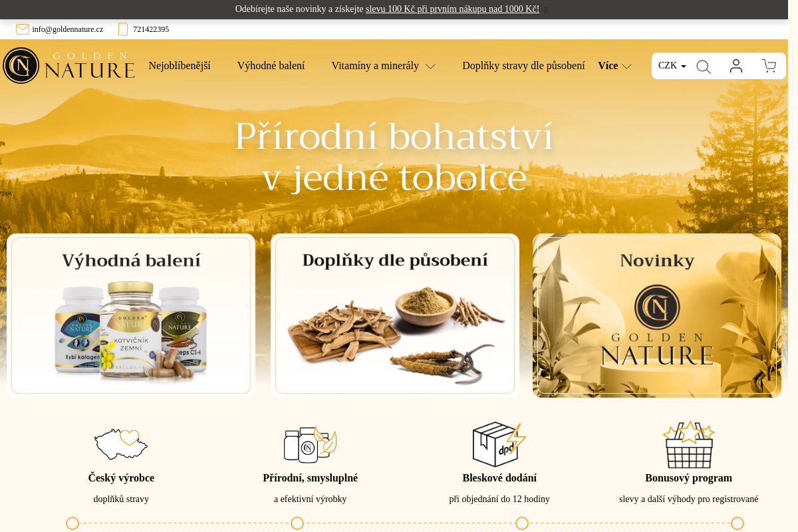Click the Bonusový program basket icon

coord(688,444)
